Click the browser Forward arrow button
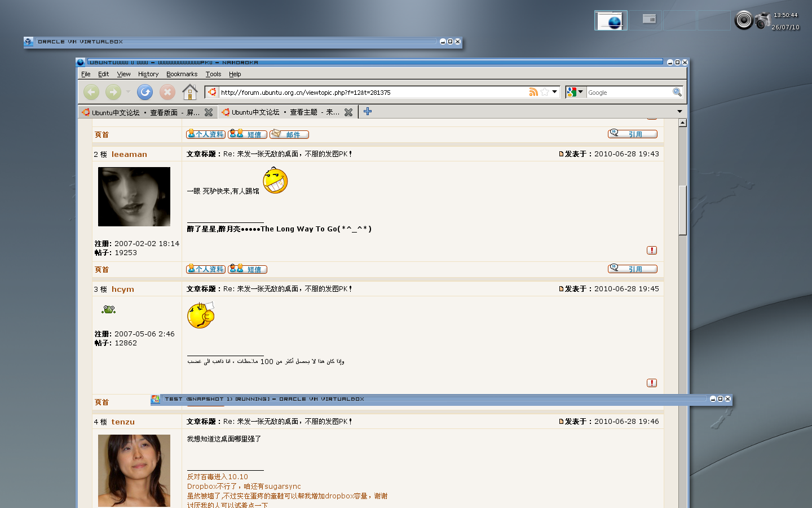This screenshot has width=812, height=508. pos(113,92)
